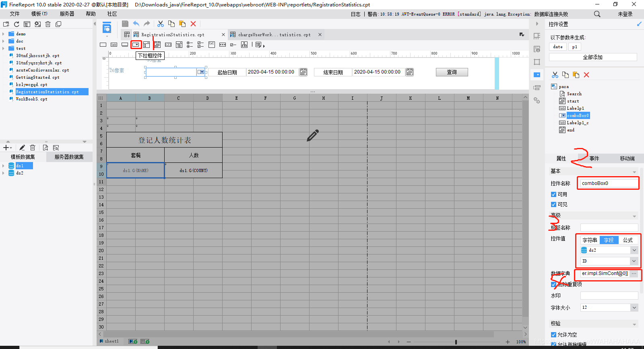Click the 查询 button

(452, 72)
